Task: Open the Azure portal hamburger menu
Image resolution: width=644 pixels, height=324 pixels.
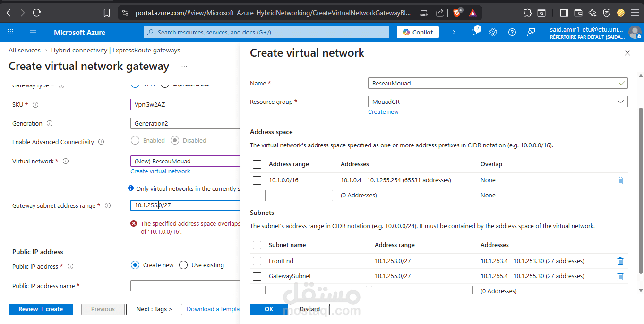Action: point(33,32)
